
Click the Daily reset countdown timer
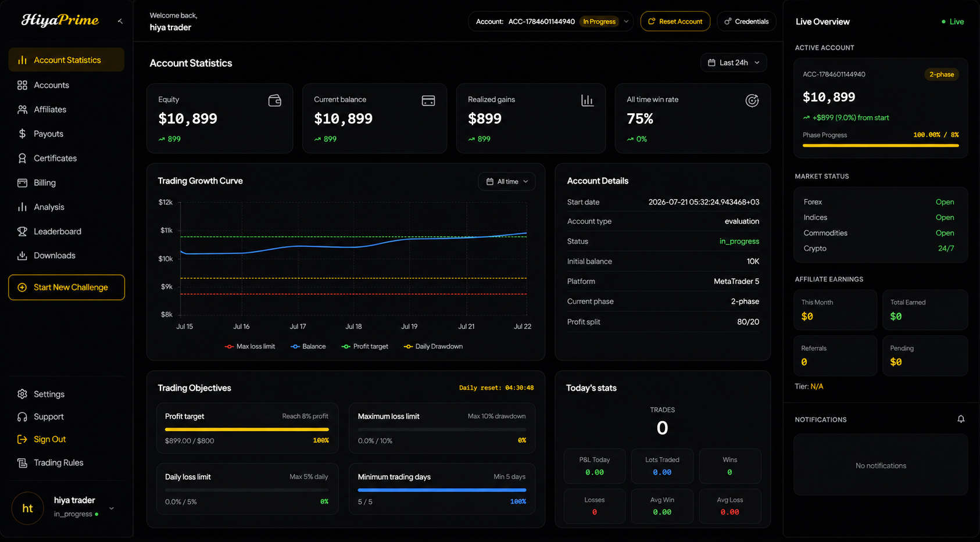pos(496,388)
